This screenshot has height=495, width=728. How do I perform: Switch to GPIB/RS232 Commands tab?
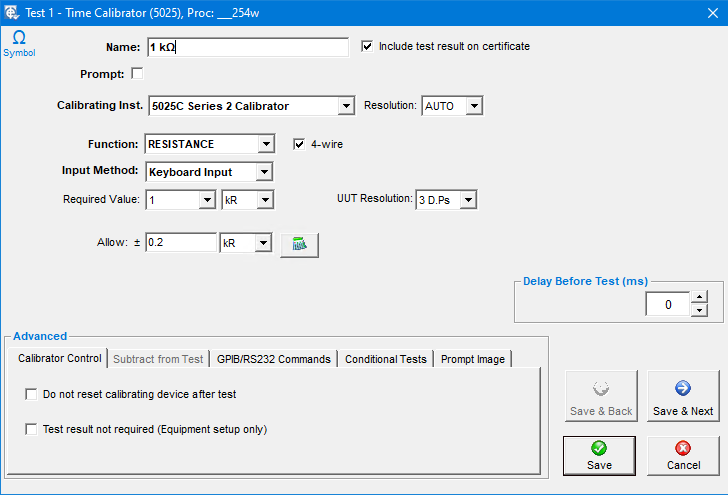(x=273, y=359)
